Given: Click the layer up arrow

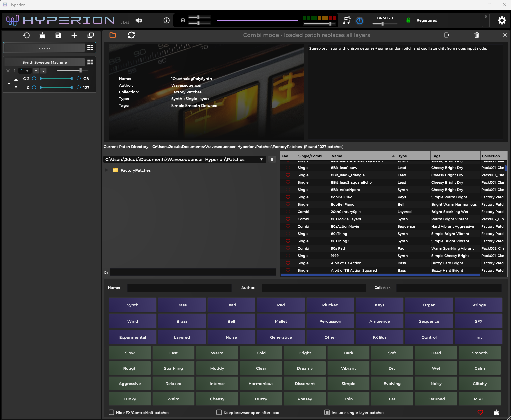Looking at the screenshot, I should point(16,79).
